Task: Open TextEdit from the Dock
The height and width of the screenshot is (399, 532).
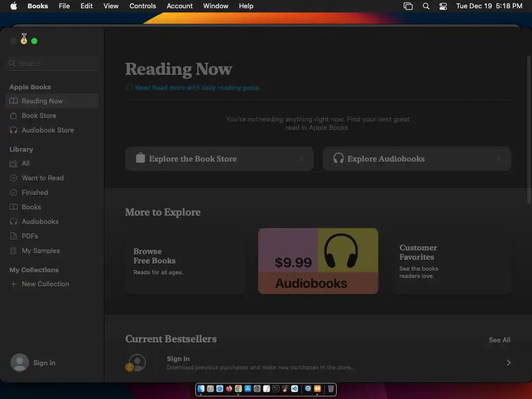Action: click(267, 389)
